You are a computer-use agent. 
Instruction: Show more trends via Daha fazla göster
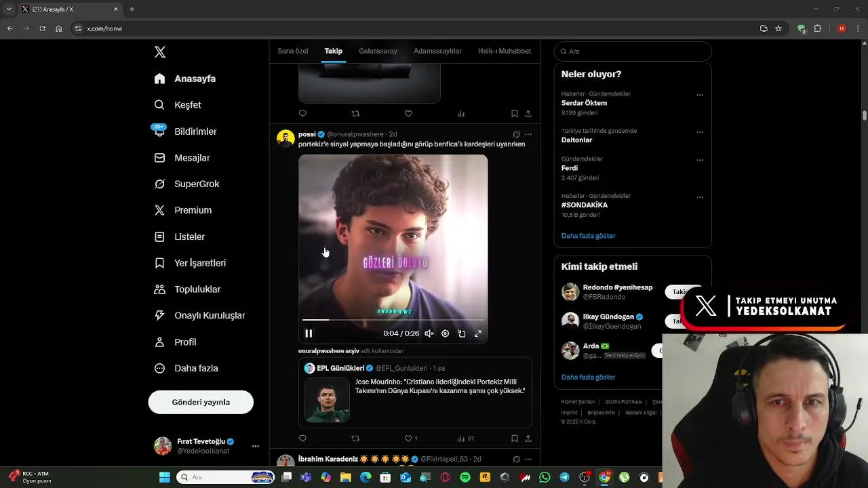pos(588,236)
